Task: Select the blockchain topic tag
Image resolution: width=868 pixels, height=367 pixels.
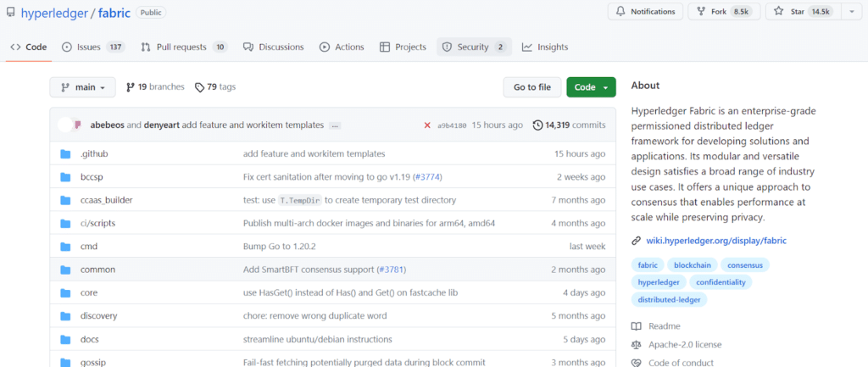Action: point(693,265)
